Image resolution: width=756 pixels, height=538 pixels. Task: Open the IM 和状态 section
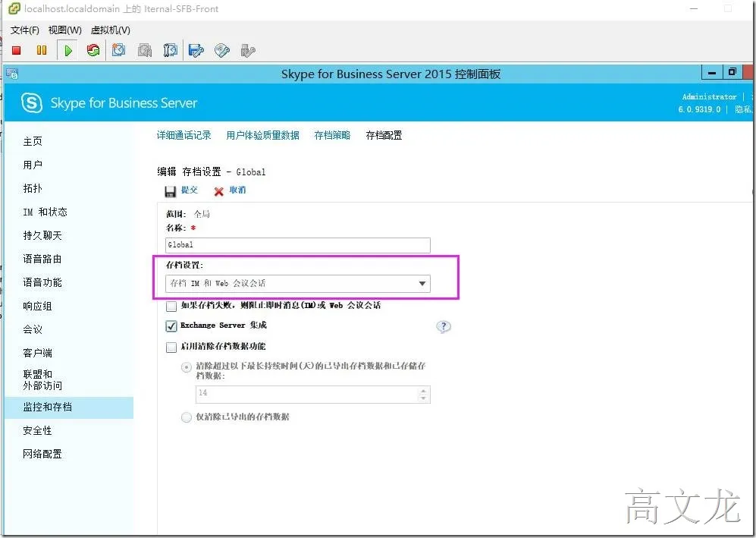45,212
